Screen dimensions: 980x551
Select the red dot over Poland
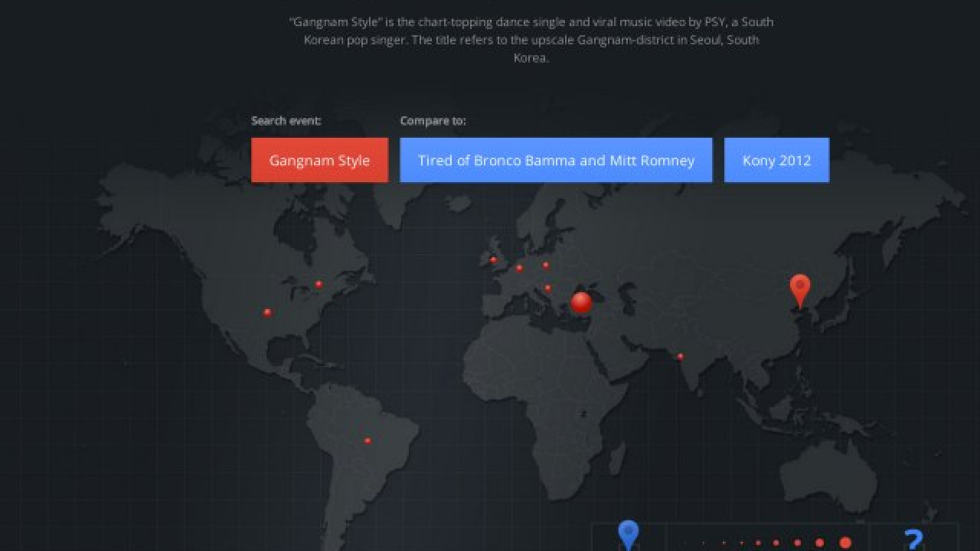tap(546, 266)
